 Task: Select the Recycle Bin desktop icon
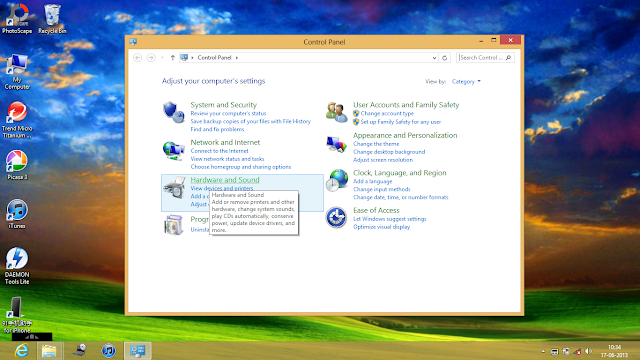[x=52, y=19]
